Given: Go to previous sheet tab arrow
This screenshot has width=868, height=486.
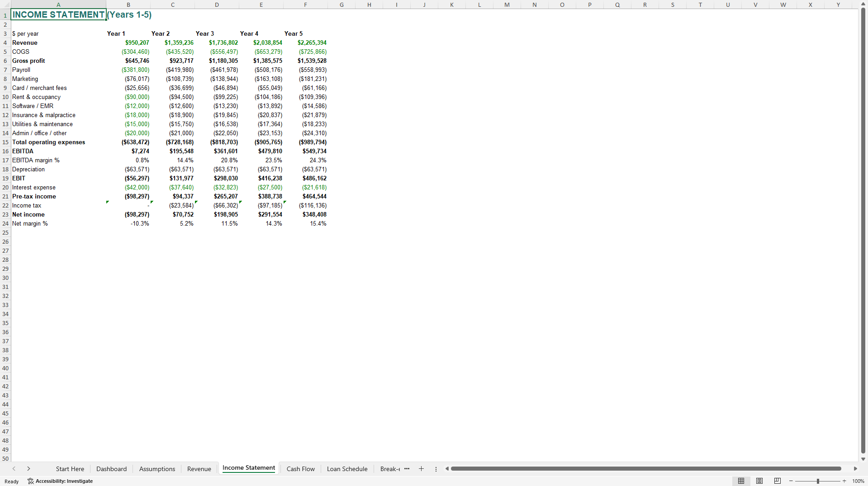Looking at the screenshot, I should (14, 469).
